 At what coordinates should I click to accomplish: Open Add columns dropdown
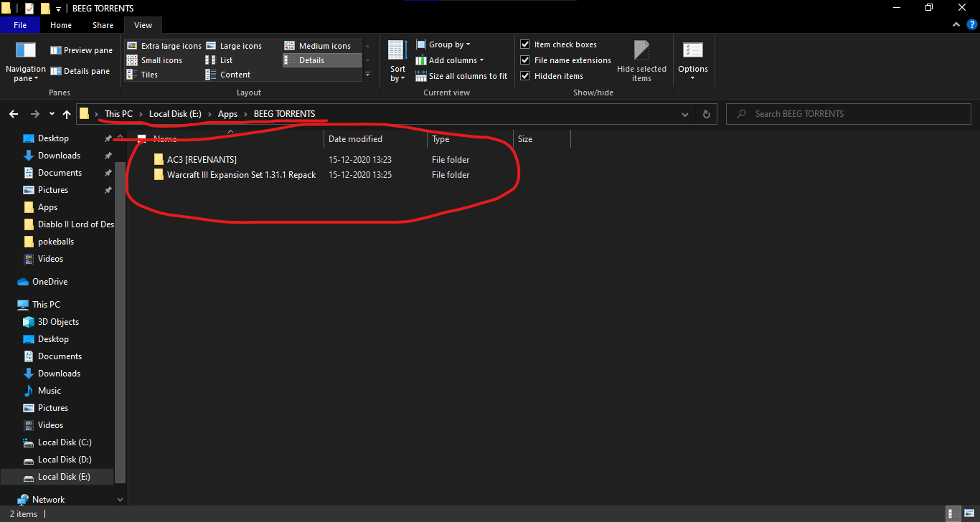[x=450, y=60]
